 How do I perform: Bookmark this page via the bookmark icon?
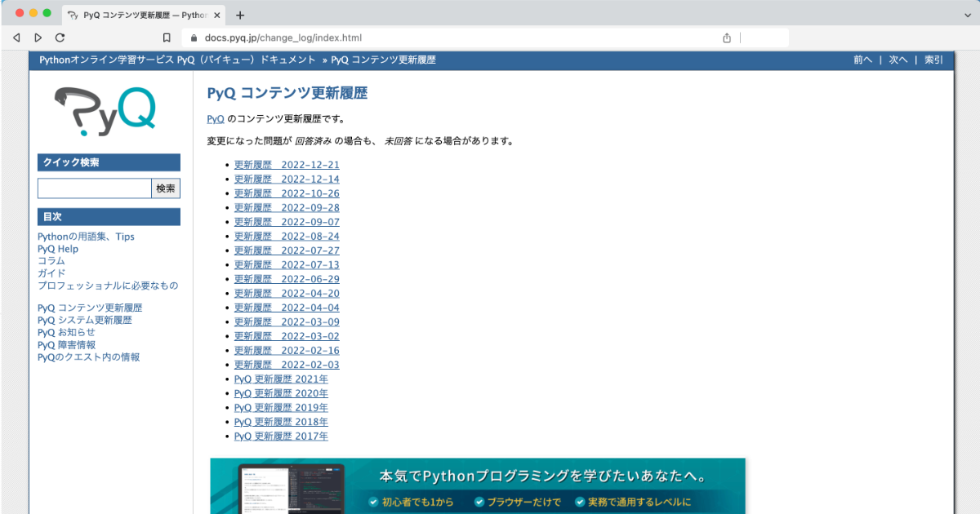point(167,37)
